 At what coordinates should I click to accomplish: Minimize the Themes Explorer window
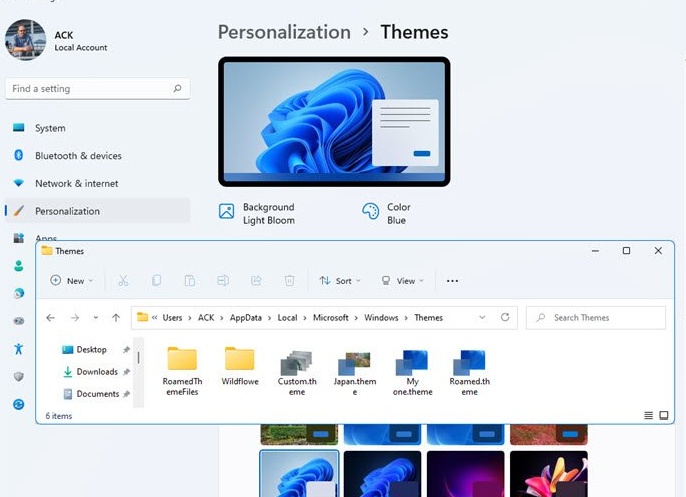595,251
